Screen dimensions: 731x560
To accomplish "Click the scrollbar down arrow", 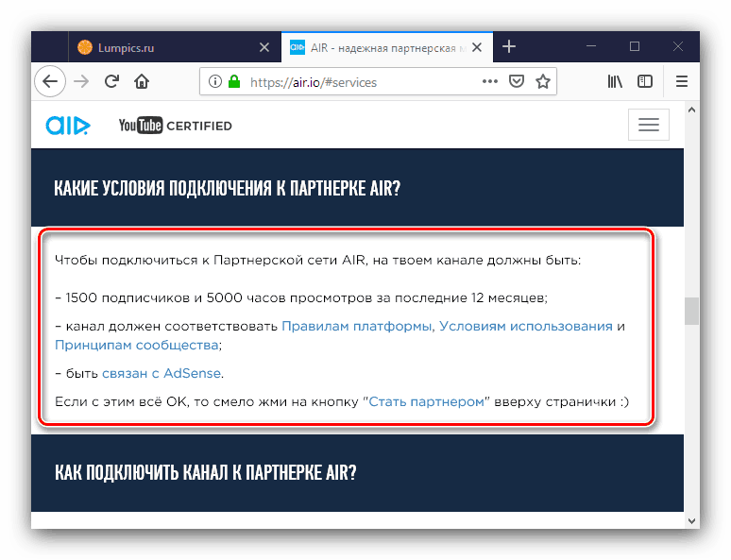I will coord(692,521).
